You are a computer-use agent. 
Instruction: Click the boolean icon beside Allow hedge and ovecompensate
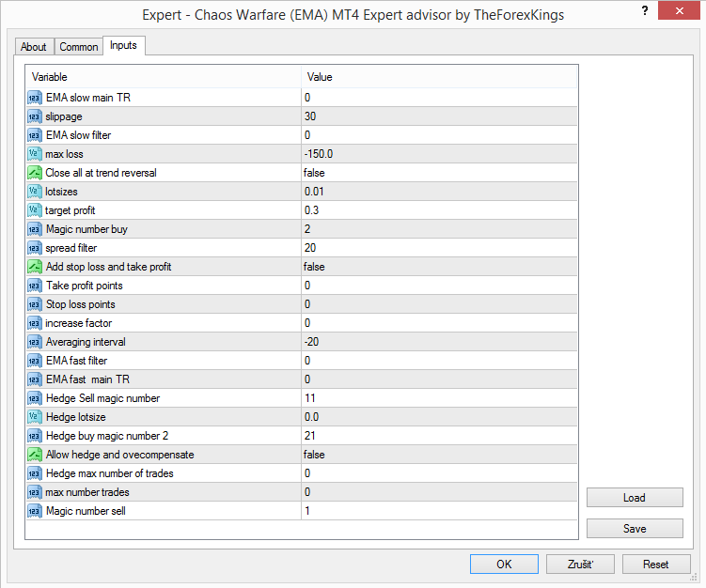(x=35, y=455)
